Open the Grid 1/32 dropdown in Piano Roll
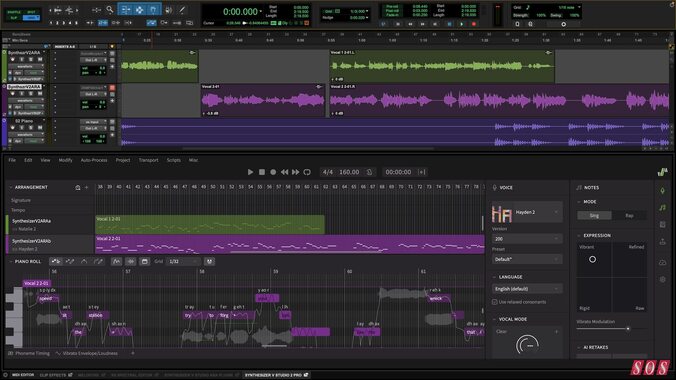The width and height of the screenshot is (676, 380). click(x=183, y=261)
